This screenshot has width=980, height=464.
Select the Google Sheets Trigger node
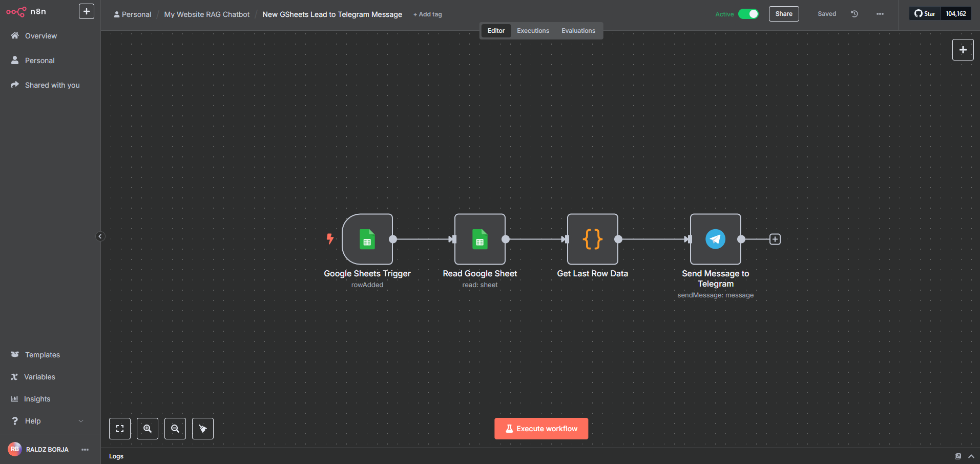(x=367, y=239)
